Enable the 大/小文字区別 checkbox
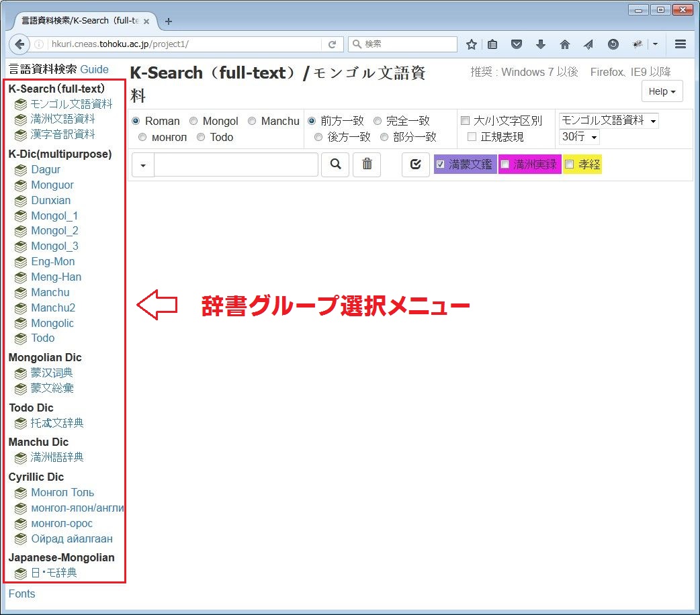This screenshot has height=615, width=700. click(x=465, y=122)
